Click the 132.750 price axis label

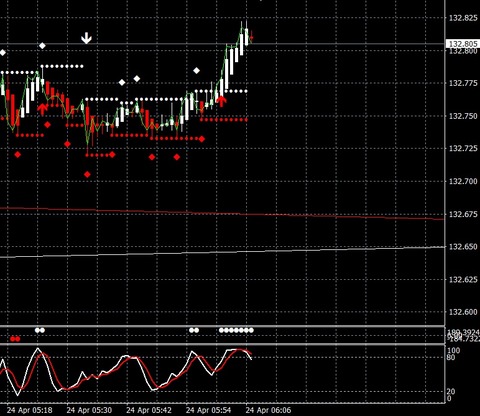[463, 116]
